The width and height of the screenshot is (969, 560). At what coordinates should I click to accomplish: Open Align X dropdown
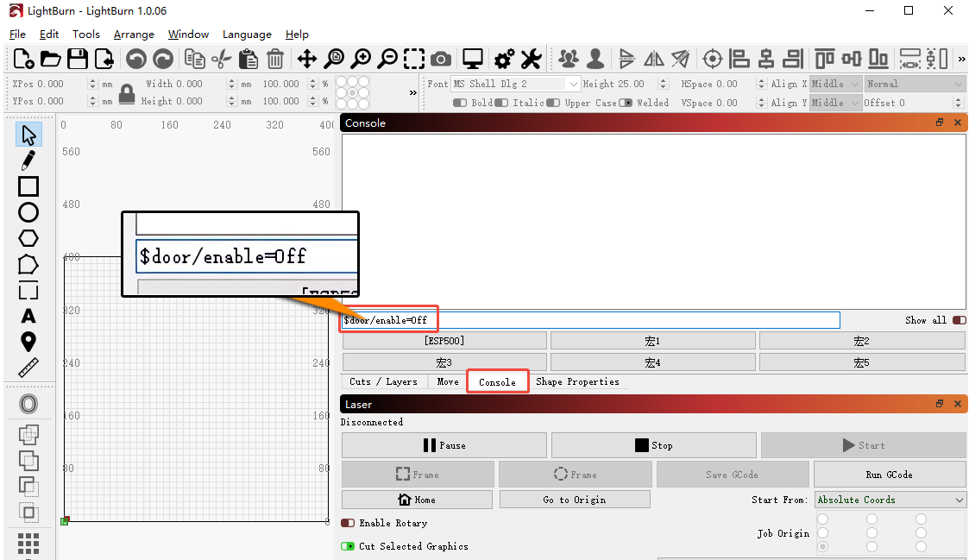coord(835,84)
